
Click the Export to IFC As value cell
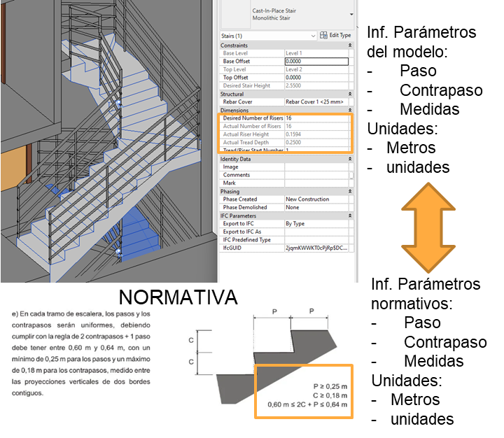point(316,232)
